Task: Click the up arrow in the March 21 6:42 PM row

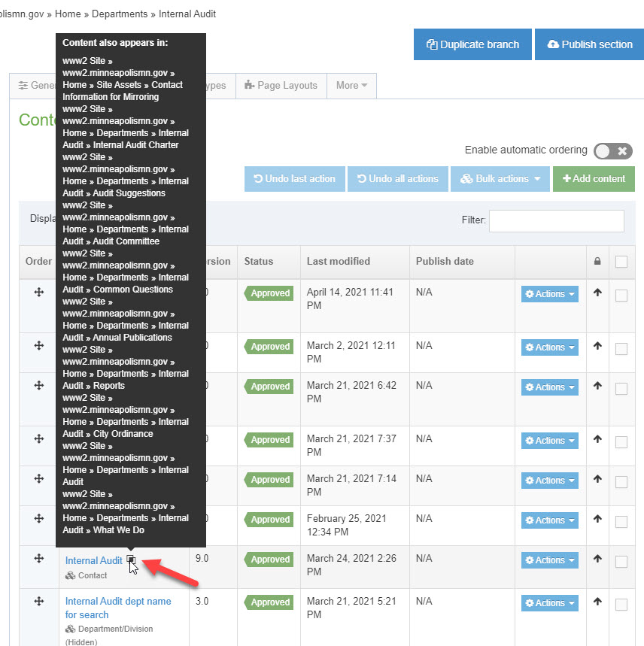Action: point(597,386)
